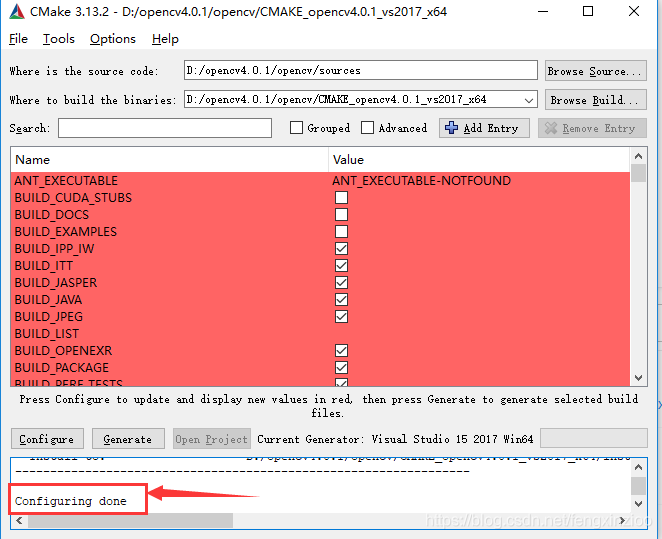The image size is (662, 539).
Task: Uncheck the BUILD_ITT checkbox
Action: coord(341,265)
